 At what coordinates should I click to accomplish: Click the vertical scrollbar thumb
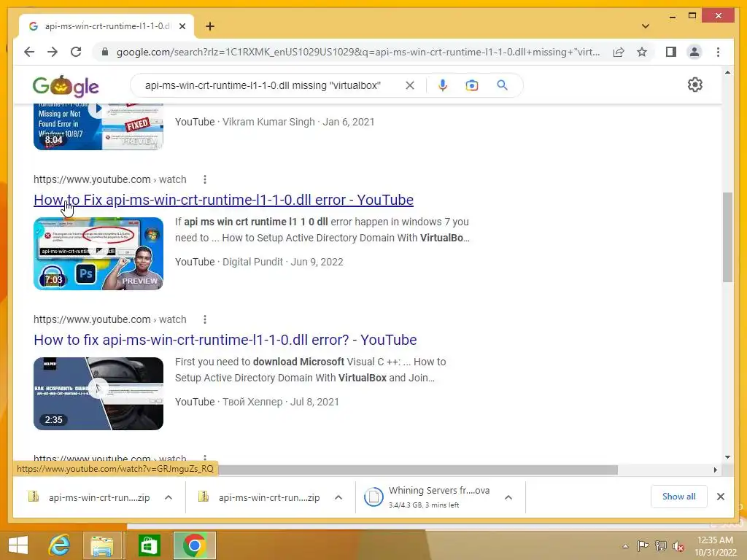[727, 237]
